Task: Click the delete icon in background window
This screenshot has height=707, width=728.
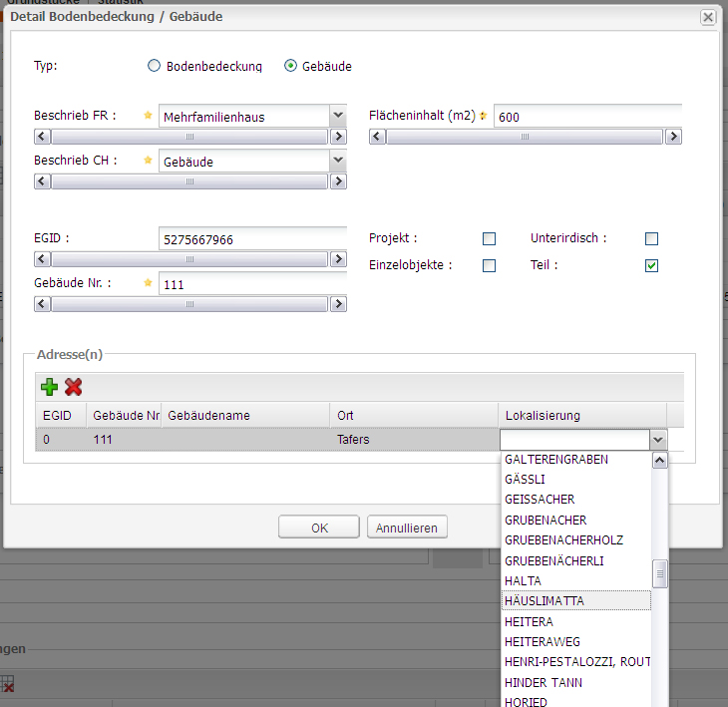Action: 7,684
